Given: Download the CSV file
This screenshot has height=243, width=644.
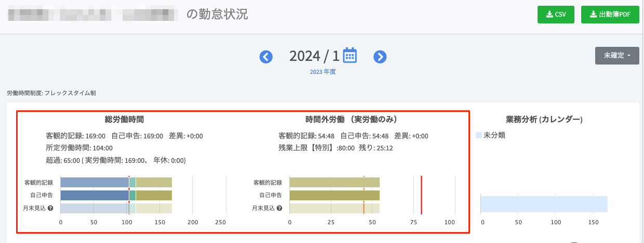Looking at the screenshot, I should pos(555,15).
